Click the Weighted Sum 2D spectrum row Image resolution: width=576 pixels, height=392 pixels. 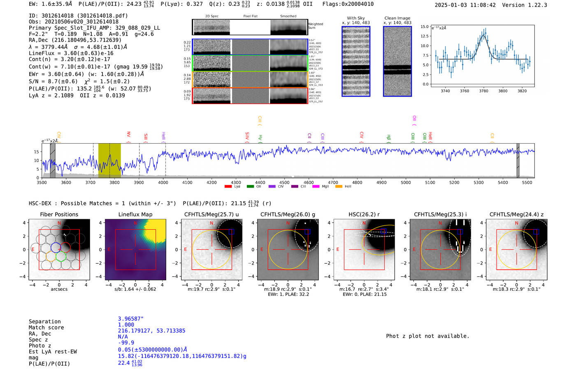250,27
